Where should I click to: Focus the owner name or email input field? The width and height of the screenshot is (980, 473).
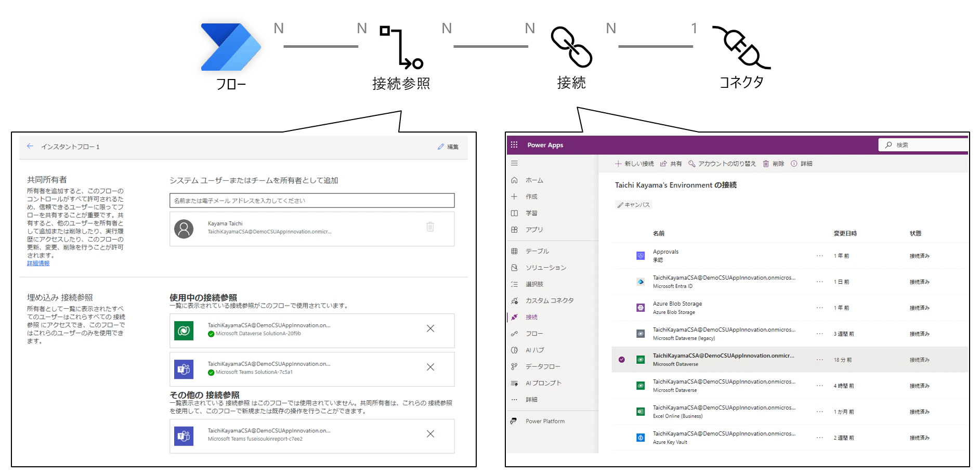[x=312, y=201]
